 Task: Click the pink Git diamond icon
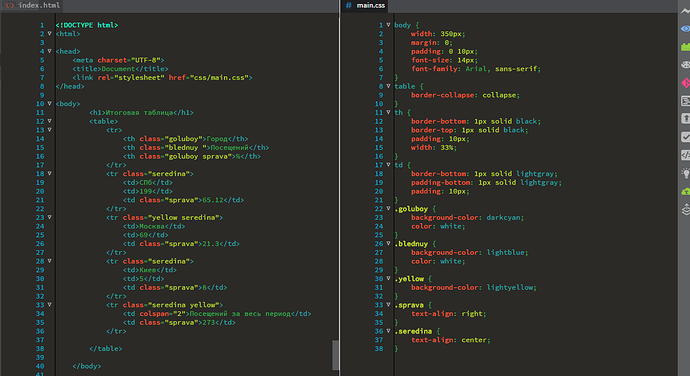pyautogui.click(x=686, y=83)
